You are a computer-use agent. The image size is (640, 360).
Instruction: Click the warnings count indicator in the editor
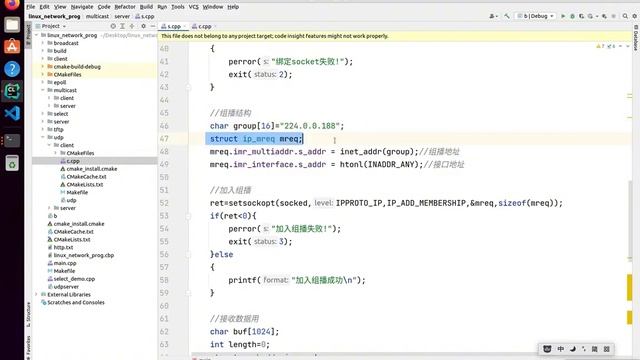point(600,46)
